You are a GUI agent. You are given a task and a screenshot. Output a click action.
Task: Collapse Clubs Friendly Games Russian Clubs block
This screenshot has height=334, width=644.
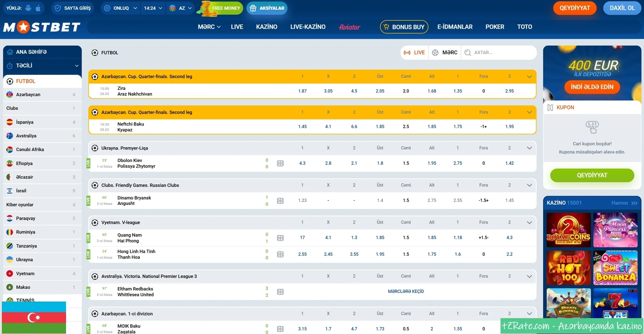[529, 185]
